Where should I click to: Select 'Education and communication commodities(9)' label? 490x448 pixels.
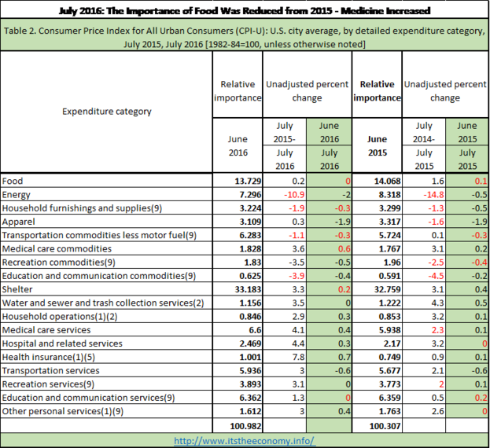(99, 276)
